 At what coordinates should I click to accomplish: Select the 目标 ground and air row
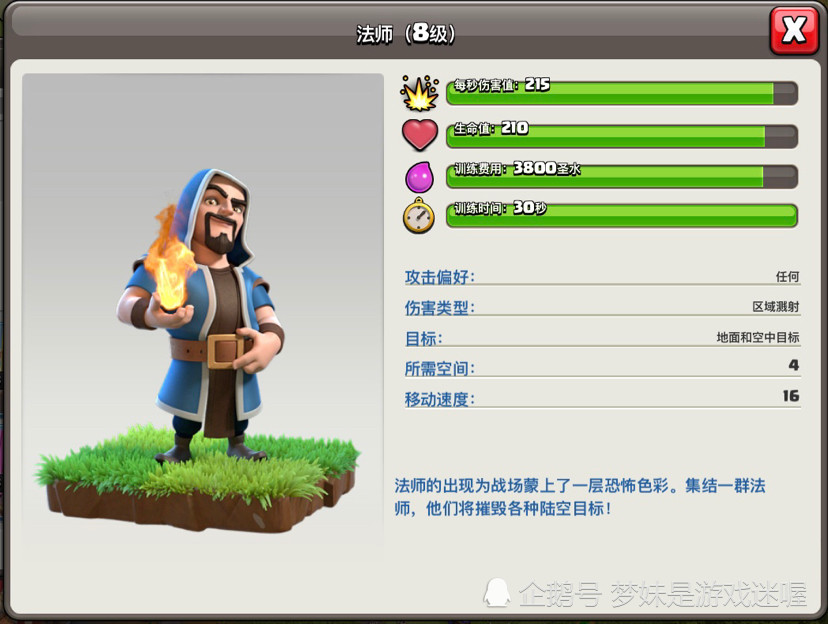pyautogui.click(x=603, y=338)
